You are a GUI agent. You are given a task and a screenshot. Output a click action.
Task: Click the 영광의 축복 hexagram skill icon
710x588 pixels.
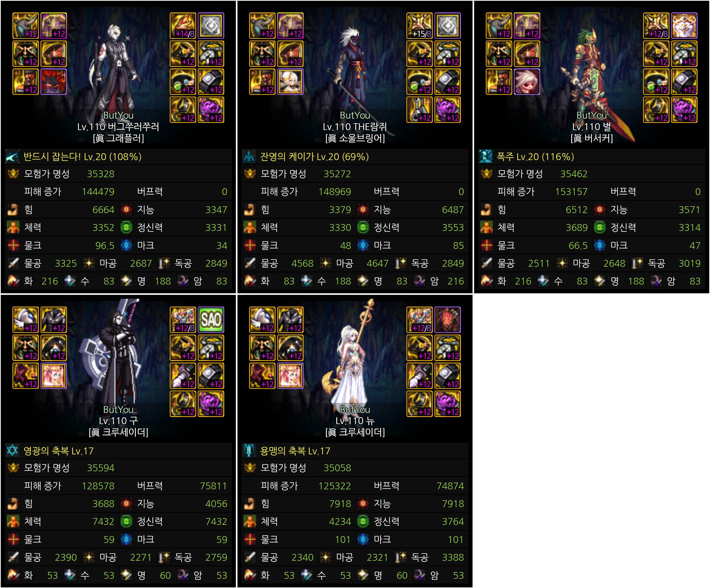pos(12,450)
